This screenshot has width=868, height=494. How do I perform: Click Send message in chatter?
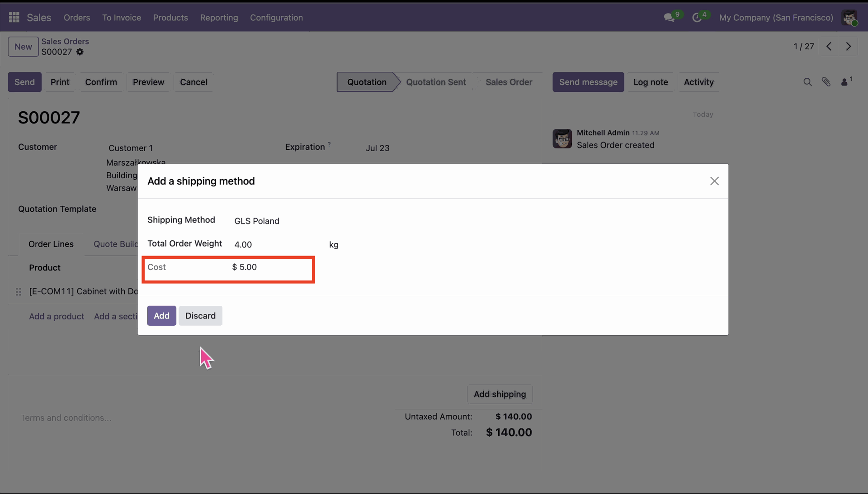click(x=588, y=82)
